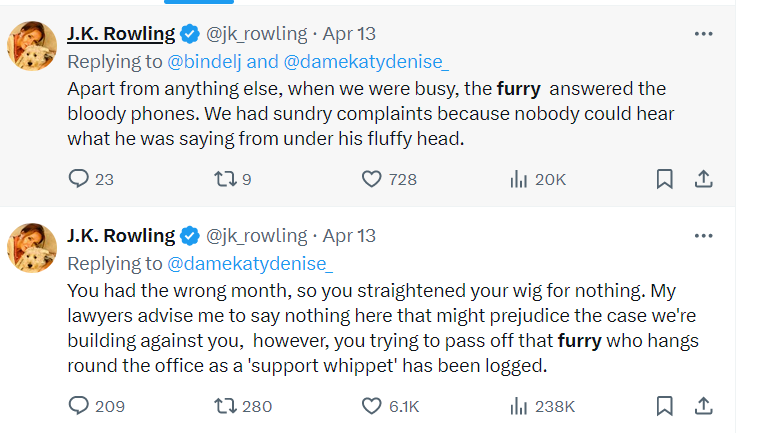Bookmark the first tweet about bloody phones
758x433 pixels.
[665, 179]
